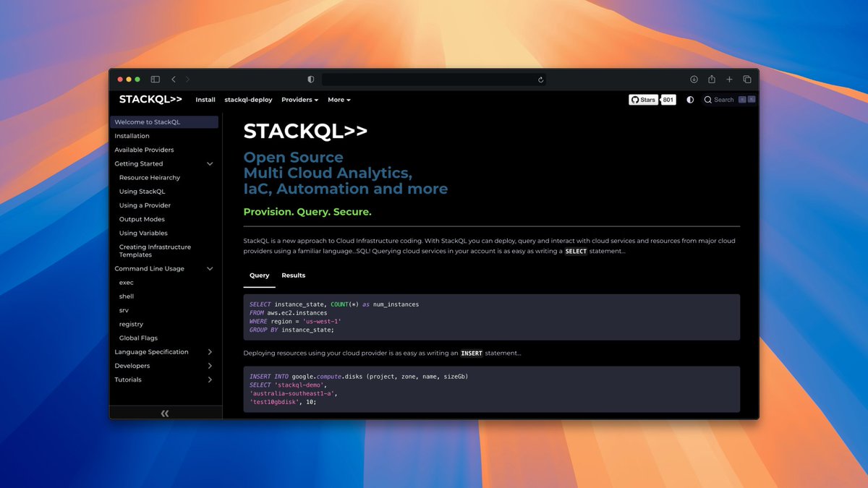The image size is (868, 488).
Task: Select Welcome to StackQL in sidebar
Action: point(164,122)
